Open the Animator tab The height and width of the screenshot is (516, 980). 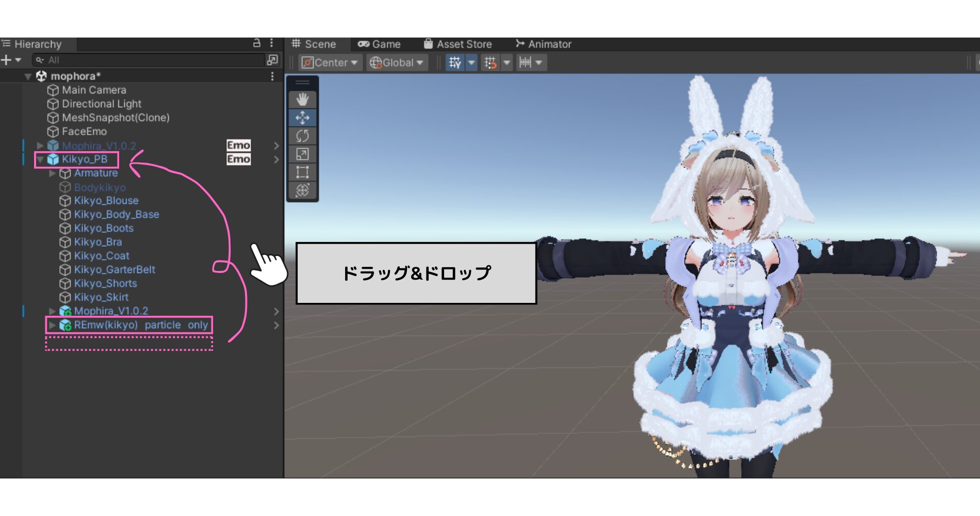544,44
